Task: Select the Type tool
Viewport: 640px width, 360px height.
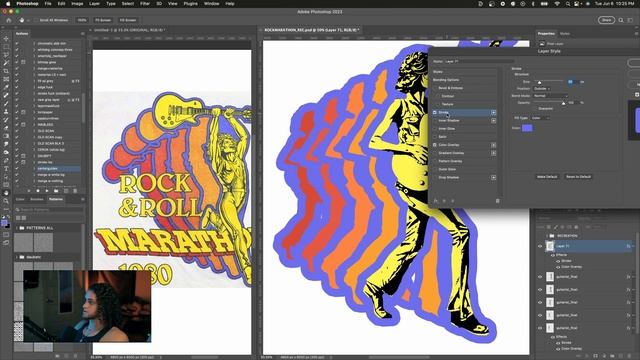Action: [x=6, y=169]
